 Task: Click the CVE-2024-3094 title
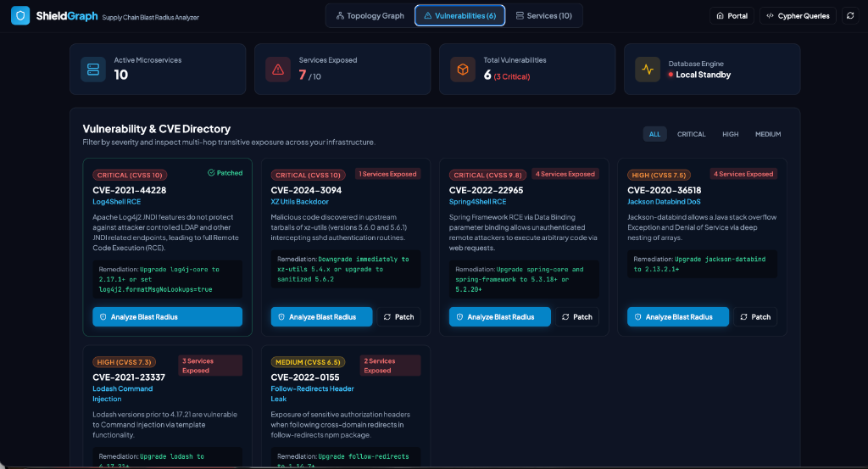tap(306, 190)
